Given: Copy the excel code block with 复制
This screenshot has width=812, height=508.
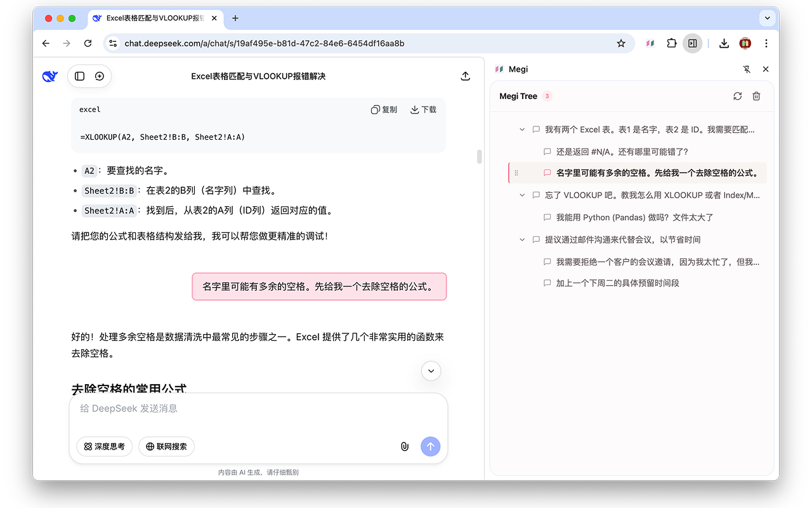Looking at the screenshot, I should [384, 110].
